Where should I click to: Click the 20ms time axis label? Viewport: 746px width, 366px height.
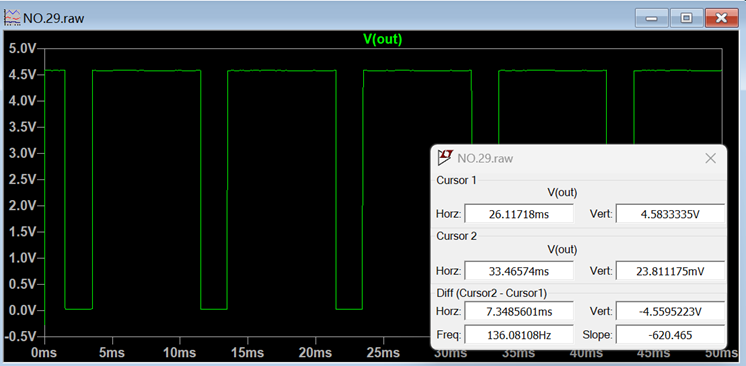315,353
